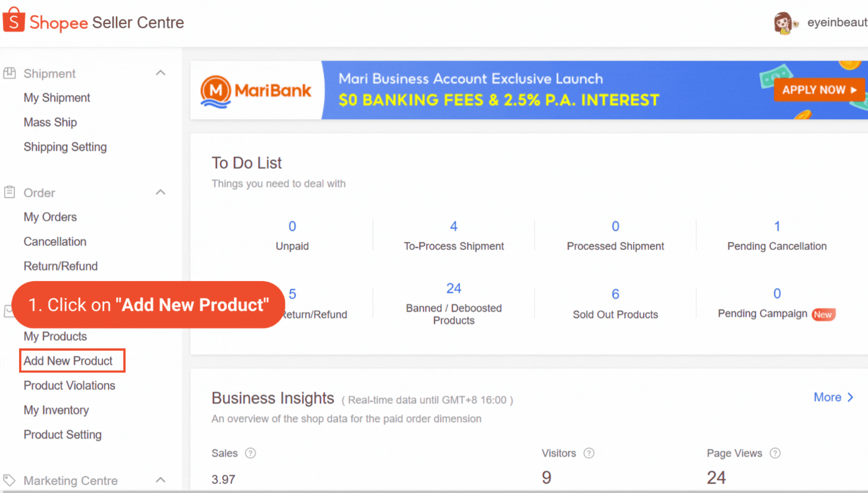Click the Order clipboard icon in sidebar

pos(9,192)
